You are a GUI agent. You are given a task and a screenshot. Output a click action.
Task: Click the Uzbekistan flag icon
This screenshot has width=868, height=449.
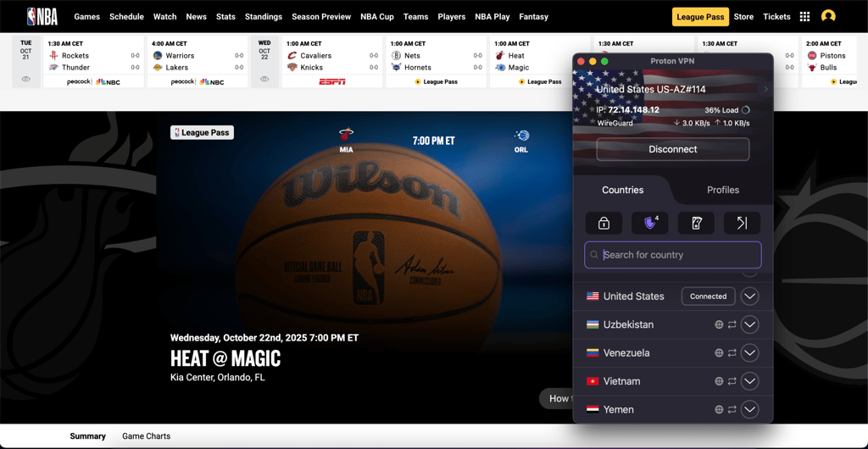pos(593,324)
